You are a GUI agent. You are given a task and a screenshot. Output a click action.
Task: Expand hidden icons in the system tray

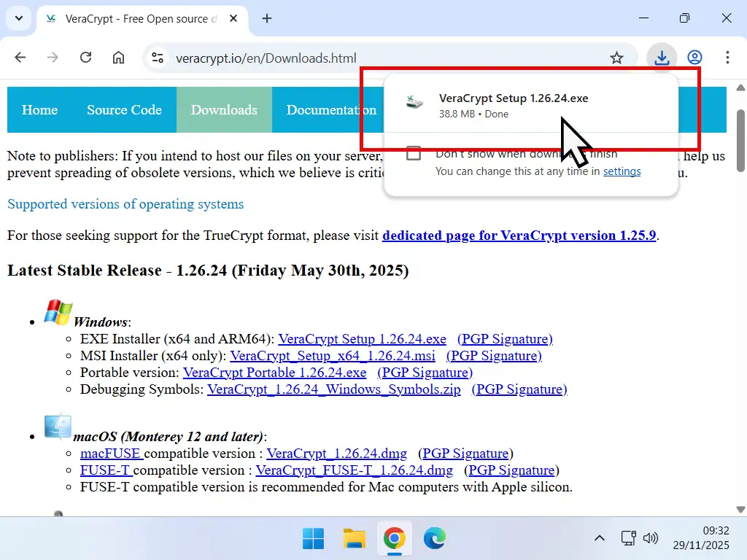599,538
